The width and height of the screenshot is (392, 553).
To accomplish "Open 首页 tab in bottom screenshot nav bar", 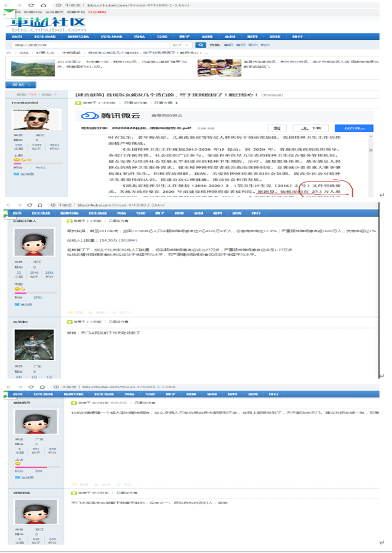I will point(18,394).
